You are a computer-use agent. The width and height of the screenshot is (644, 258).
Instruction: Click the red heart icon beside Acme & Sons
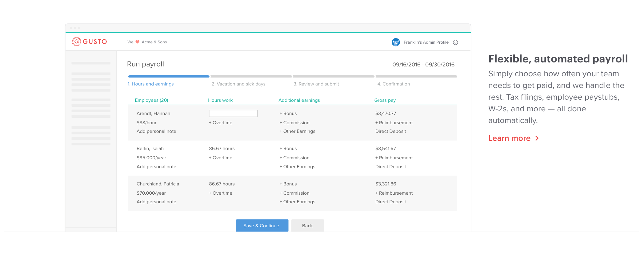point(138,42)
